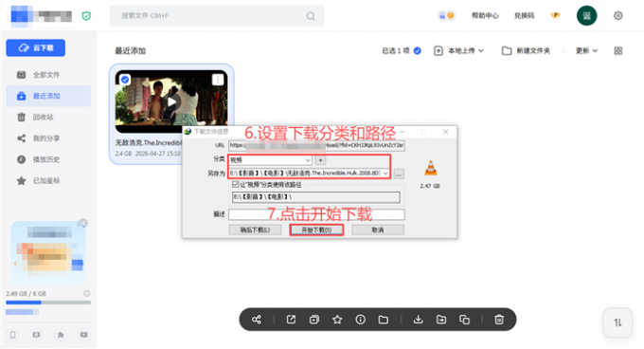Click the magnifier search icon

[311, 16]
